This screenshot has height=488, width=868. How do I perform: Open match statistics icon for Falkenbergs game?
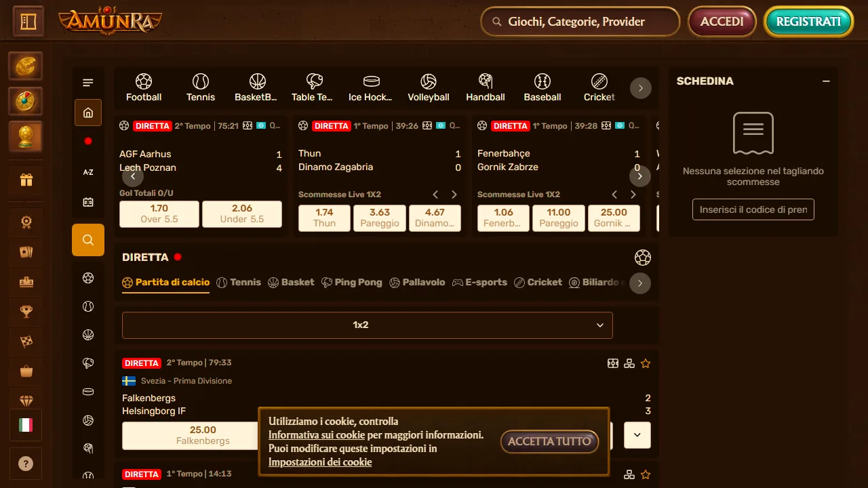click(629, 363)
